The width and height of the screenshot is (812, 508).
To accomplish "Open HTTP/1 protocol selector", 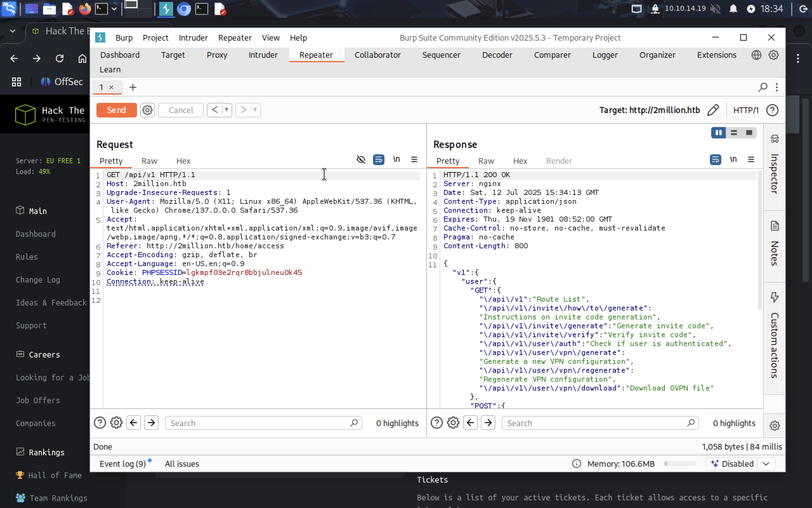I will click(746, 110).
